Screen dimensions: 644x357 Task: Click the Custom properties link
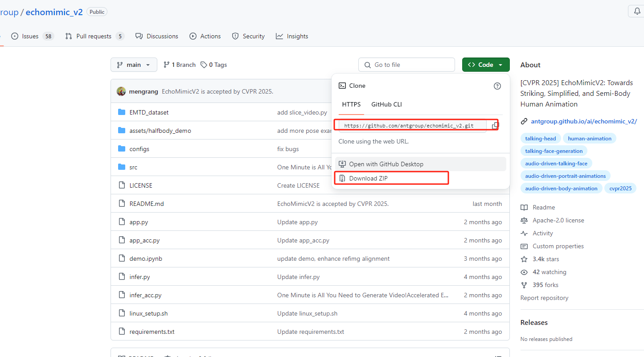coord(558,246)
